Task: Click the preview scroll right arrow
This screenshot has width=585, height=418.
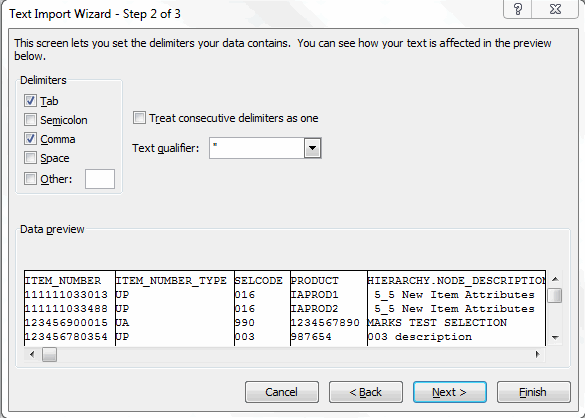Action: coord(538,354)
